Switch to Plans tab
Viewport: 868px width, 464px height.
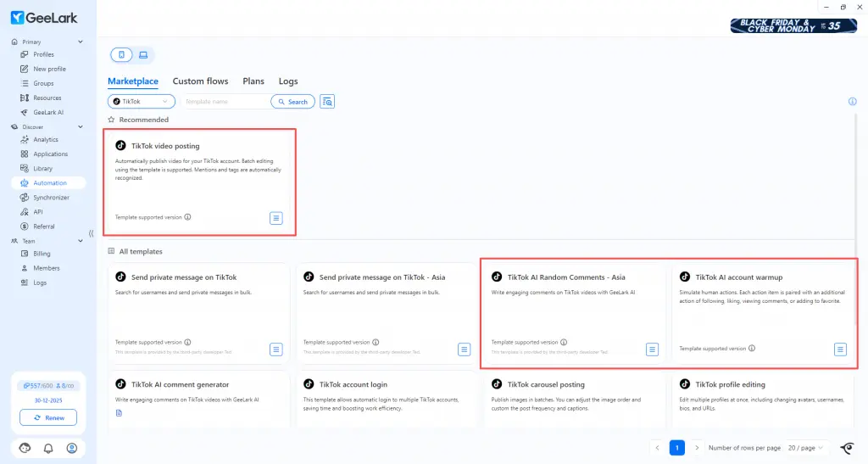253,81
